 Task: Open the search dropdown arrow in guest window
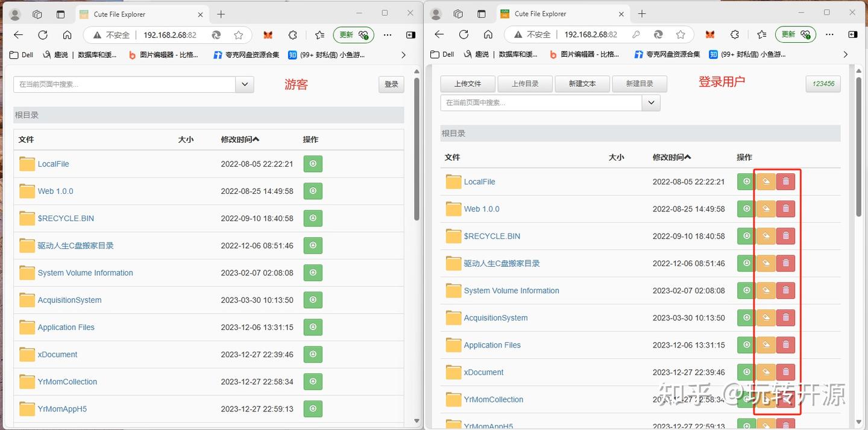244,85
